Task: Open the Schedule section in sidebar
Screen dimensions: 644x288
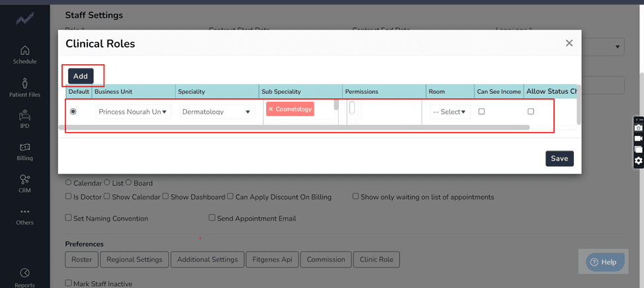Action: coord(24,55)
